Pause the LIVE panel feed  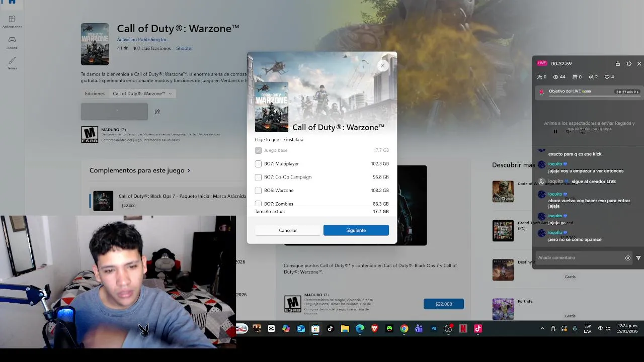coord(555,132)
